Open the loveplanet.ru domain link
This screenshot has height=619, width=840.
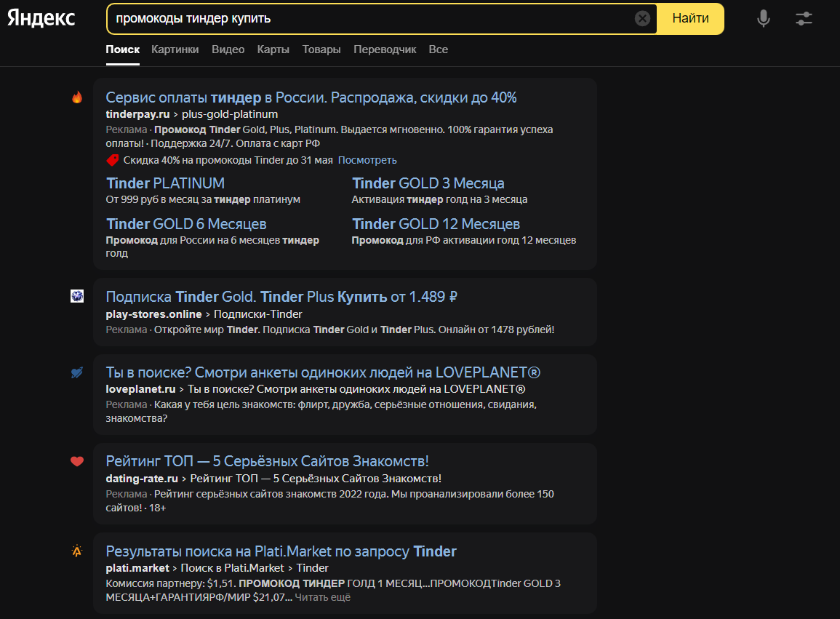pos(140,389)
